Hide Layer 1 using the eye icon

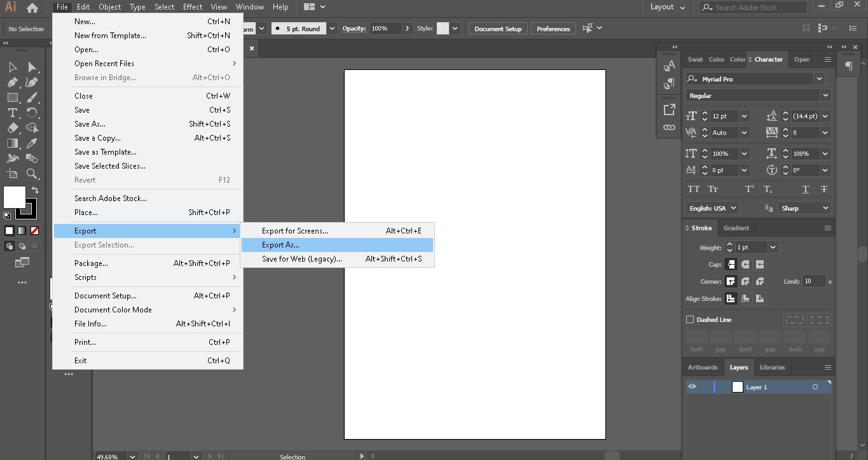[692, 387]
